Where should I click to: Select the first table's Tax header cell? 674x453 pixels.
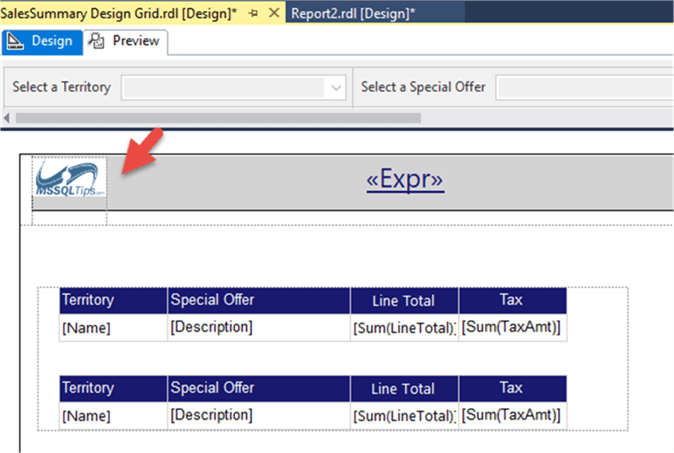[512, 300]
